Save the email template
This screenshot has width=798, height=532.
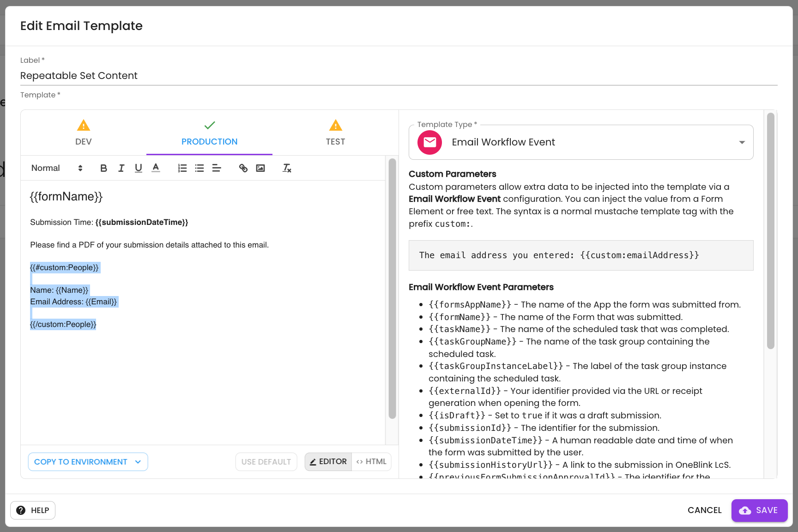pyautogui.click(x=759, y=510)
